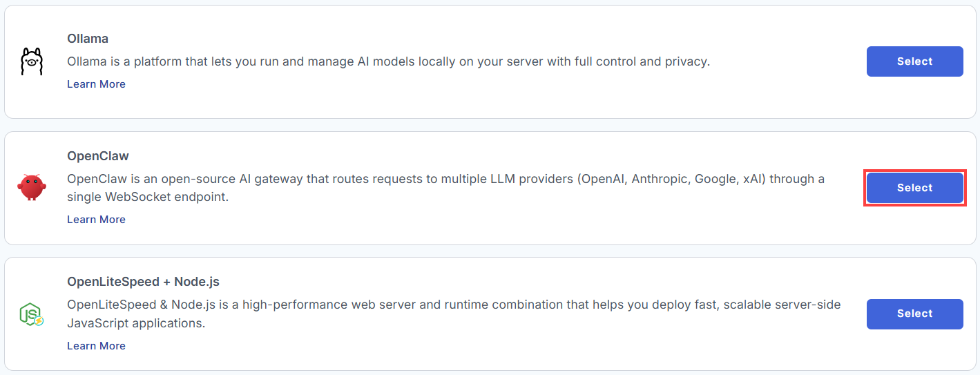Click the Ollama card title
Image resolution: width=980 pixels, height=375 pixels.
coord(88,39)
